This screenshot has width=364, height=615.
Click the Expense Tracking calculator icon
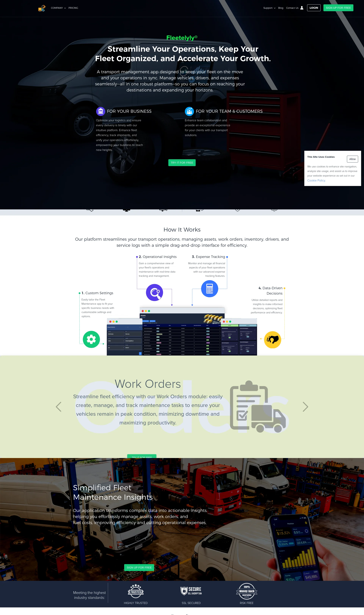pos(209,289)
